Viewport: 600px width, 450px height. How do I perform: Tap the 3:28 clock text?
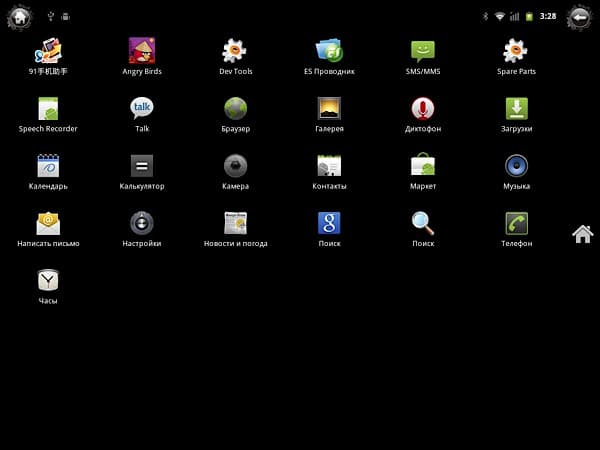click(x=548, y=16)
